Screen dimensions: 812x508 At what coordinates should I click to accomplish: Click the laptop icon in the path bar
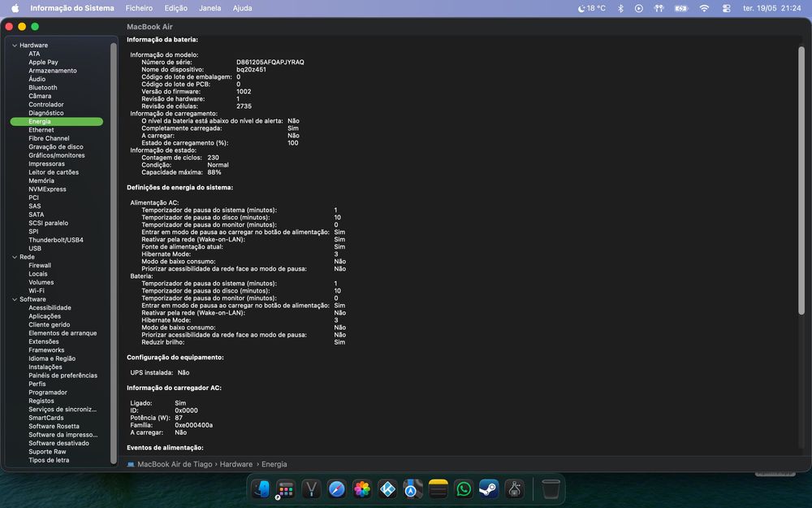click(131, 464)
